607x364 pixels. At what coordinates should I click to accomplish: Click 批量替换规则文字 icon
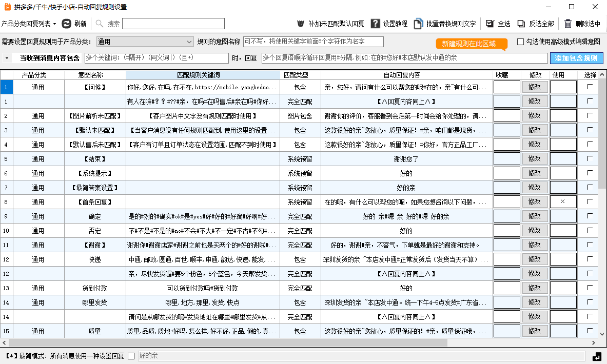[x=419, y=24]
